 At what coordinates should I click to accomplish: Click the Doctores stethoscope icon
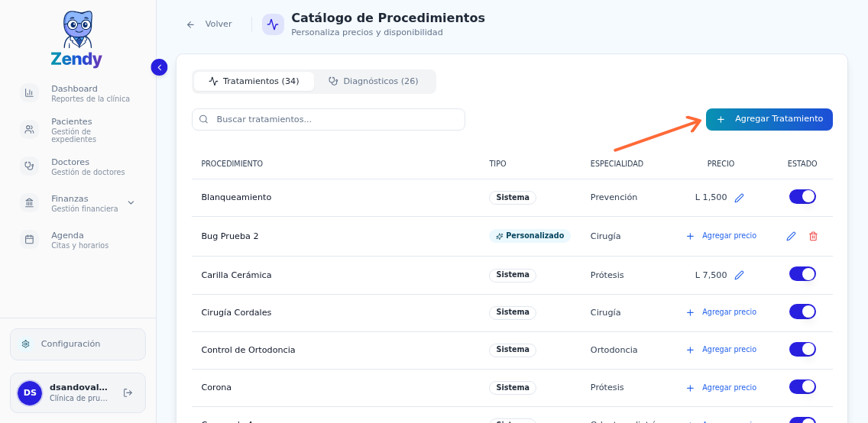pyautogui.click(x=29, y=166)
